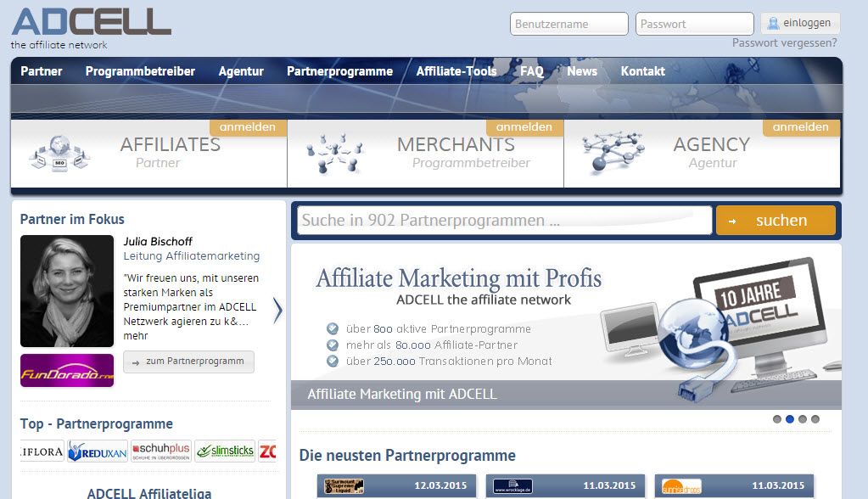The width and height of the screenshot is (868, 499).
Task: Click the Partnerprogramme search field
Action: pyautogui.click(x=504, y=221)
